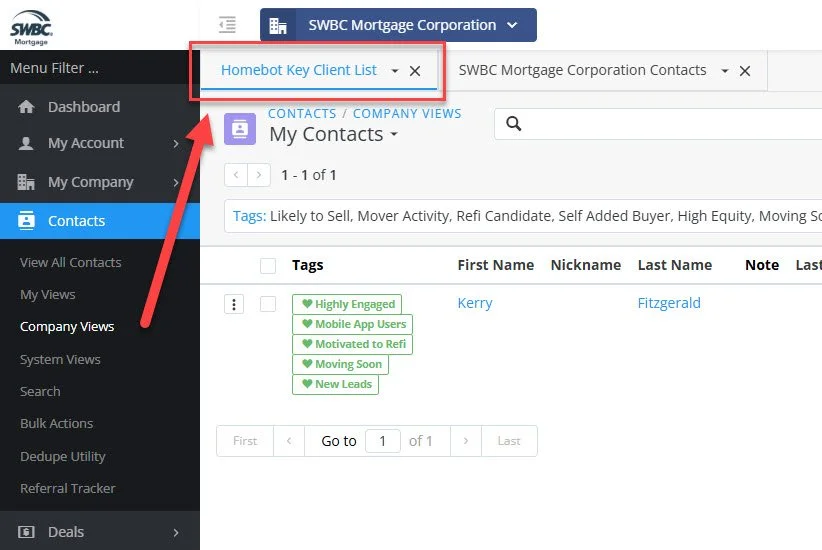The width and height of the screenshot is (822, 550).
Task: Click the Mobile App Users tag
Action: point(352,324)
